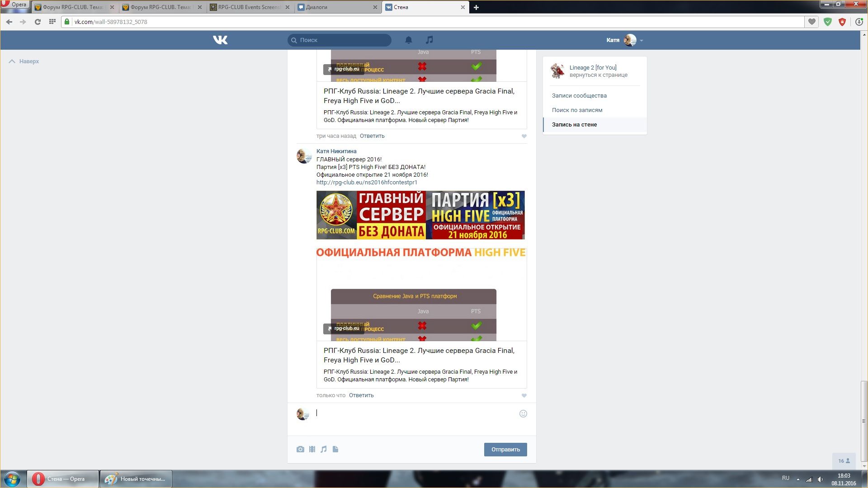Open Новый точечный Paint taskbar item
Viewport: 868px width, 488px height.
(136, 479)
